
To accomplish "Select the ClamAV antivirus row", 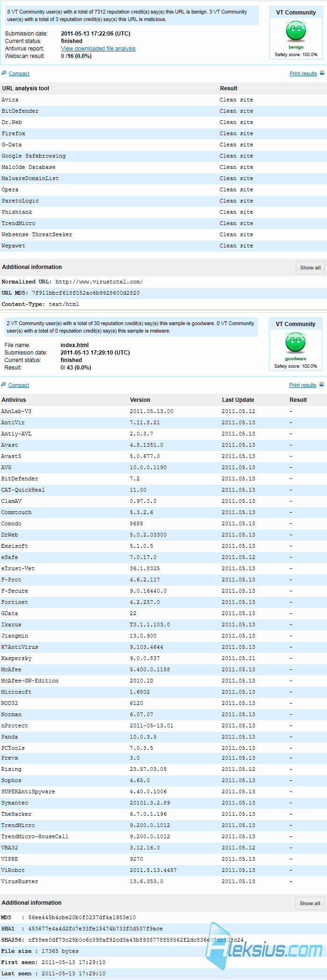I will (x=163, y=501).
